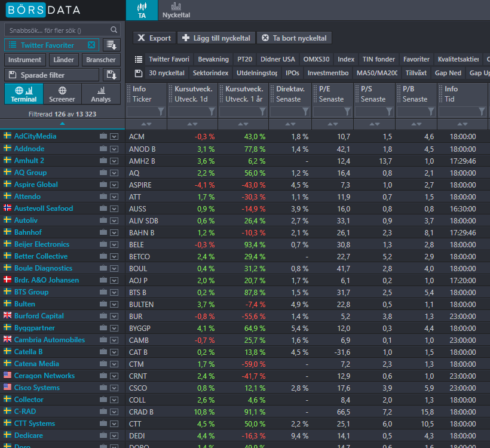Open the AdCityMedia company link
The width and height of the screenshot is (490, 448).
coord(35,136)
